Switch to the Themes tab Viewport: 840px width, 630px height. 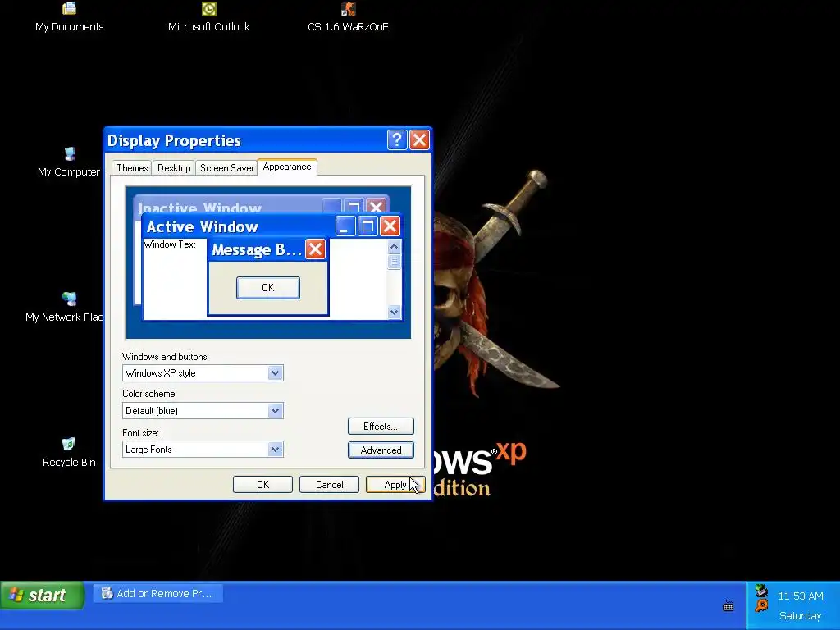[132, 167]
